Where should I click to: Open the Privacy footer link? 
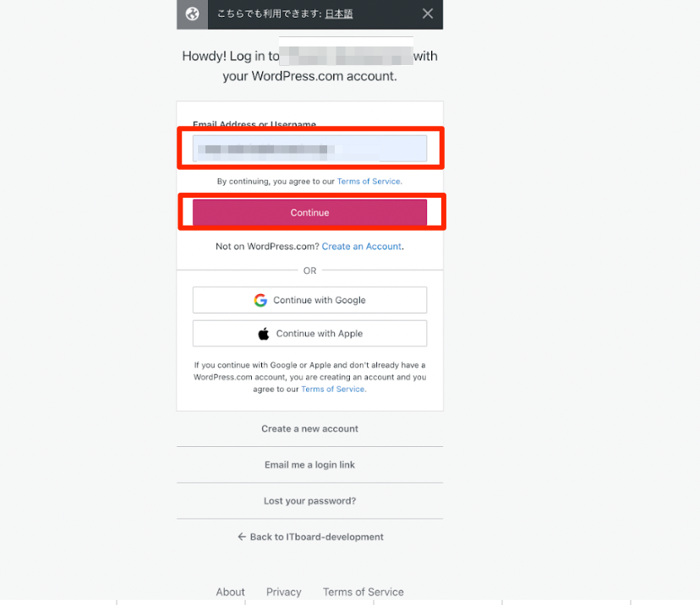[x=283, y=592]
